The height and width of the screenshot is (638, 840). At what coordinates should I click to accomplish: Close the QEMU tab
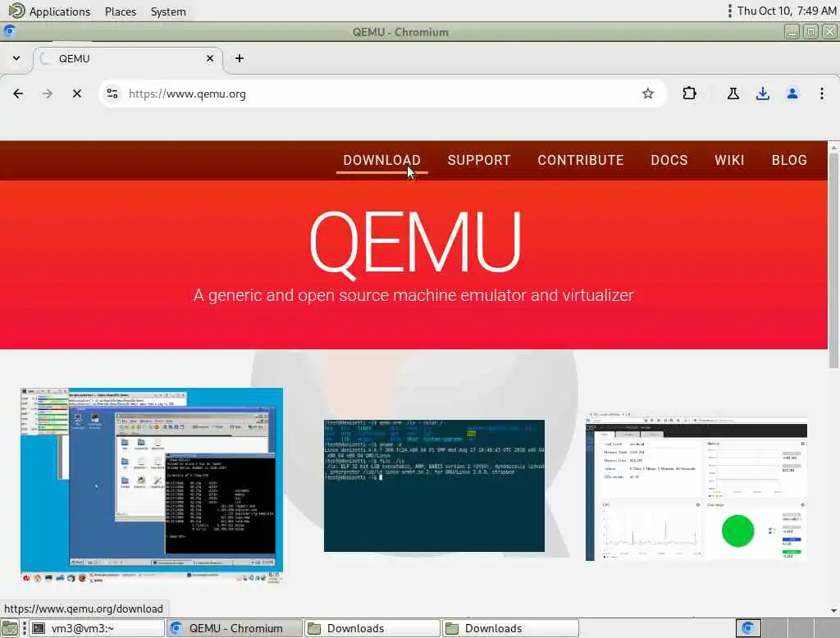[x=210, y=58]
